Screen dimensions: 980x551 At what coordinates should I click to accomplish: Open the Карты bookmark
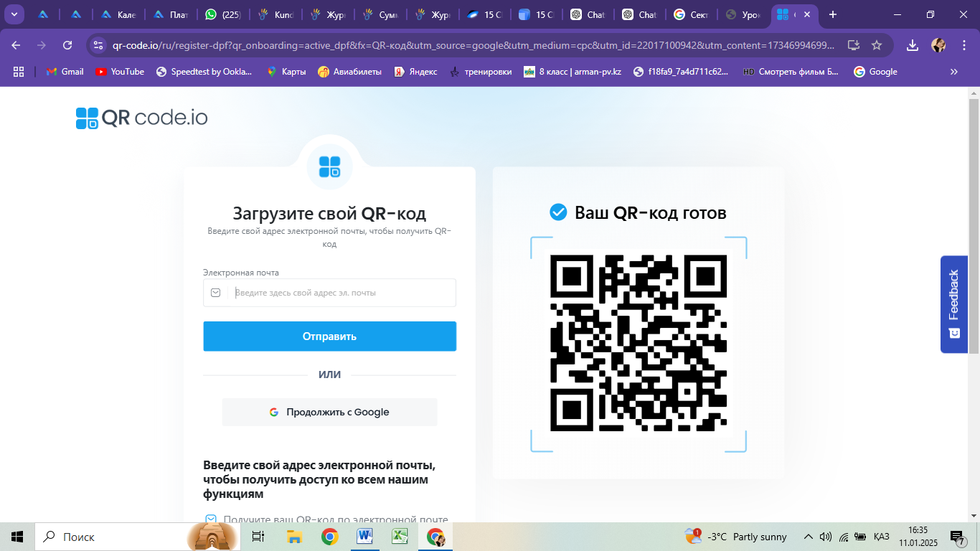(x=286, y=72)
